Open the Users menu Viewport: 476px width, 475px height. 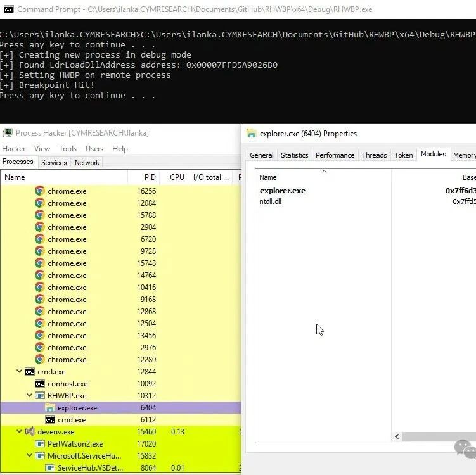pos(94,149)
